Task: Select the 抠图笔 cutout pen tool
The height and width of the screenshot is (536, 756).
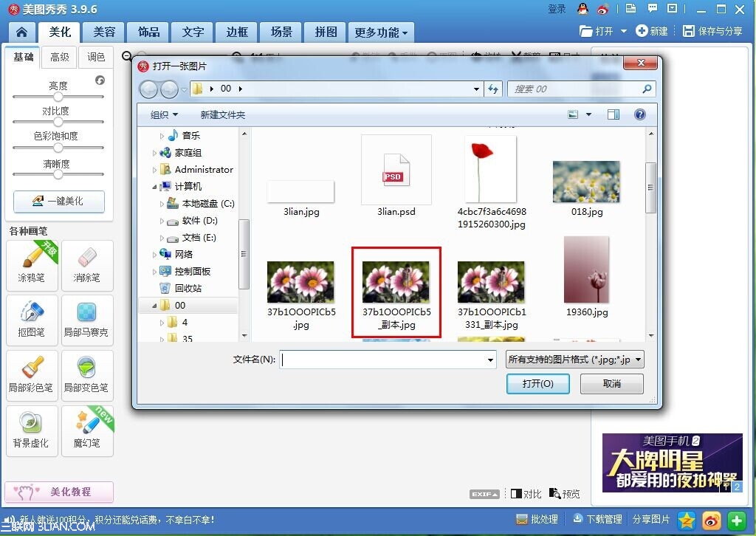Action: click(x=32, y=320)
